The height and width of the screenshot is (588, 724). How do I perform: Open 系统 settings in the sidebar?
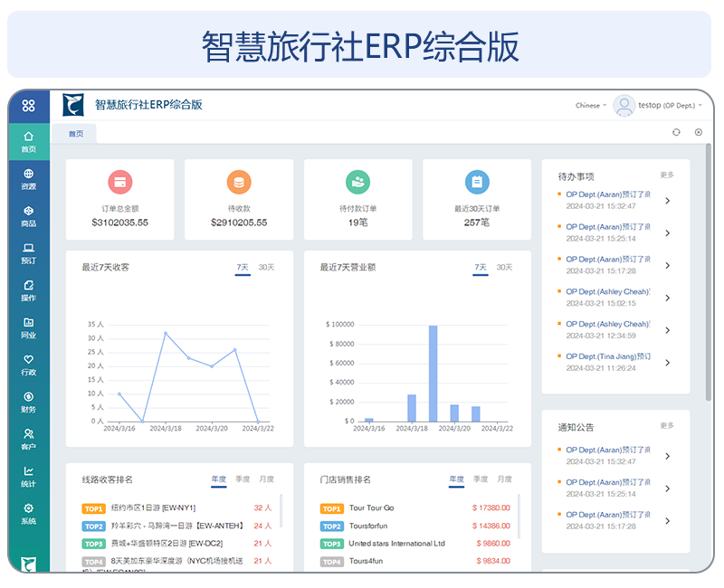tap(29, 514)
